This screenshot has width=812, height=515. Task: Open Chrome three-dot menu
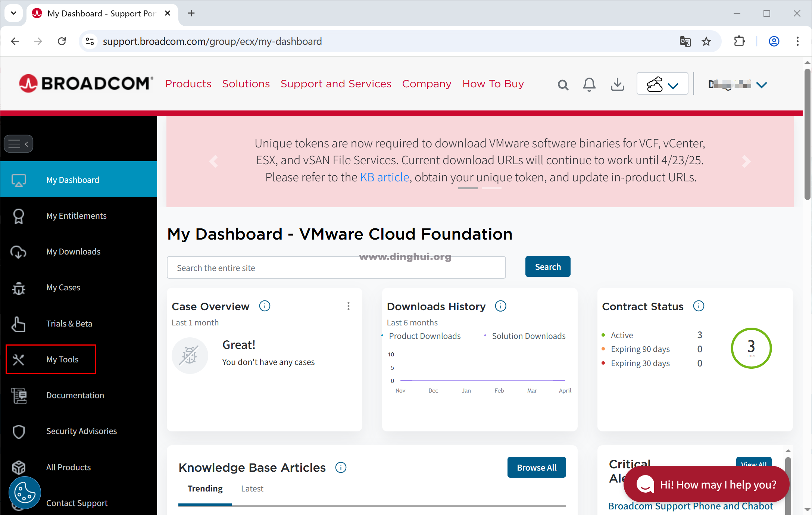pos(797,41)
